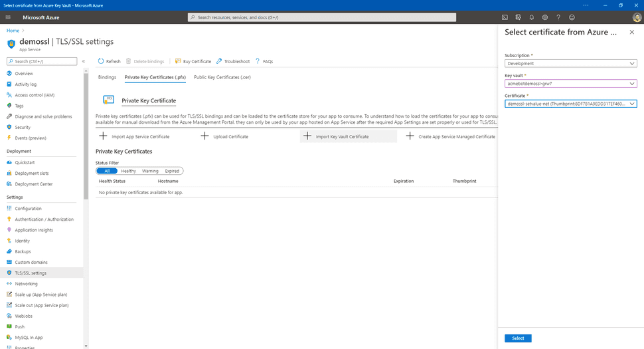This screenshot has height=349, width=644.
Task: Open Configuration under Settings
Action: (28, 209)
